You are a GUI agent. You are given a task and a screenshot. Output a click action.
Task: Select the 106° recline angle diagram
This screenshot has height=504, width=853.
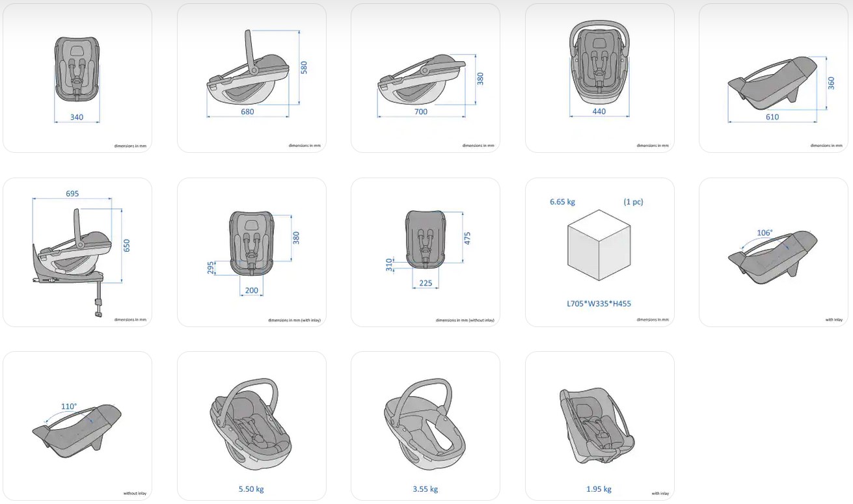tap(774, 252)
